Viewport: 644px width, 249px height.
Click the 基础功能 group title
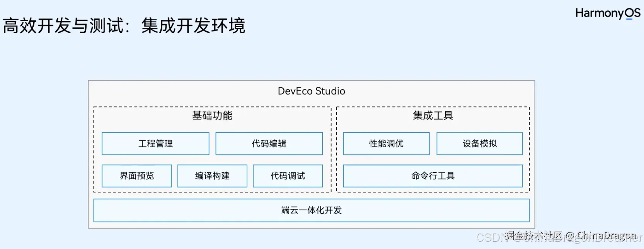212,116
